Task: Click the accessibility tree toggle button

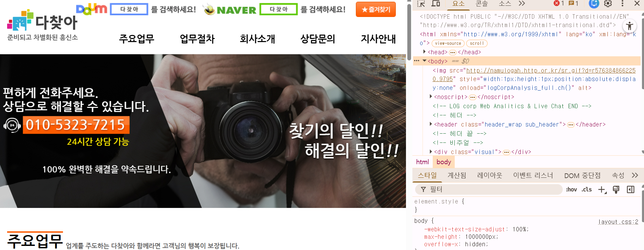Action: [x=629, y=26]
